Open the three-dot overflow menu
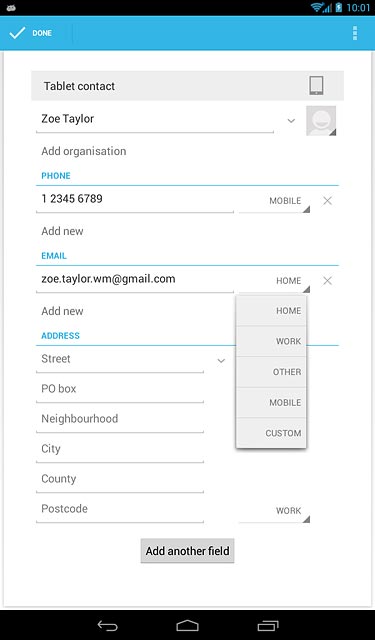This screenshot has height=640, width=375. coord(355,33)
